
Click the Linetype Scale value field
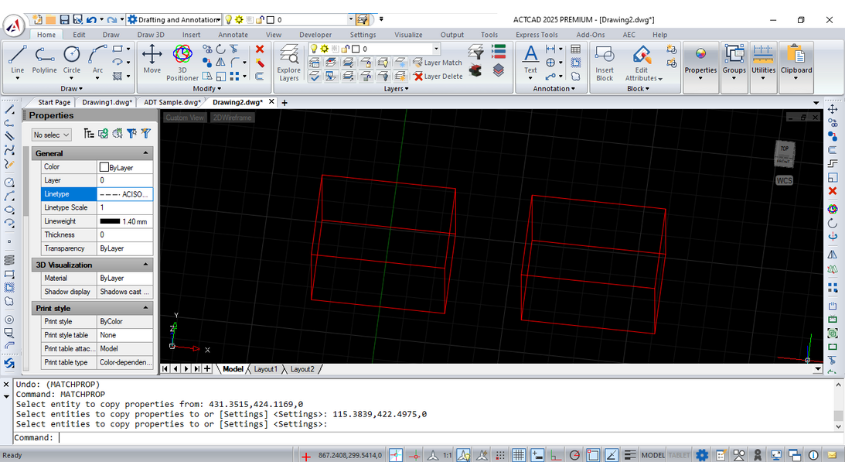coord(124,208)
